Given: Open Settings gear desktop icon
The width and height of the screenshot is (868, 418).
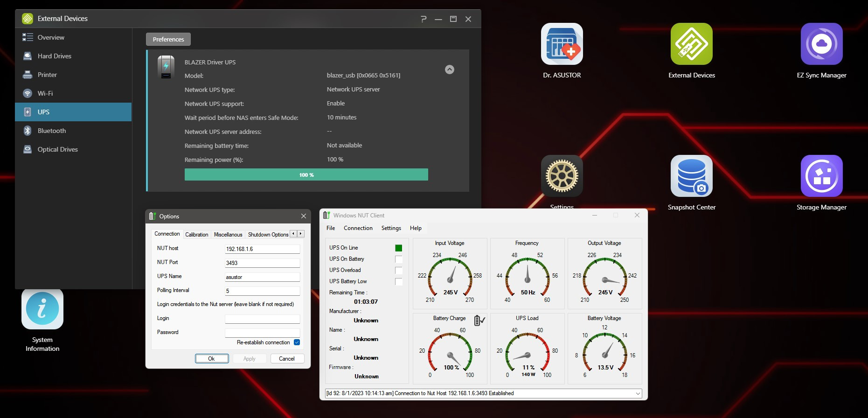Looking at the screenshot, I should (562, 176).
